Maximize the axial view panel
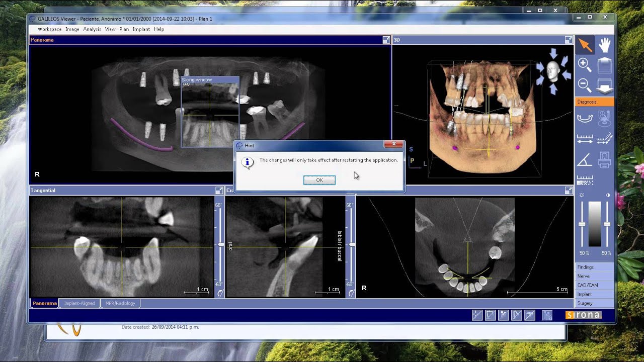The width and height of the screenshot is (644, 362). tap(569, 191)
